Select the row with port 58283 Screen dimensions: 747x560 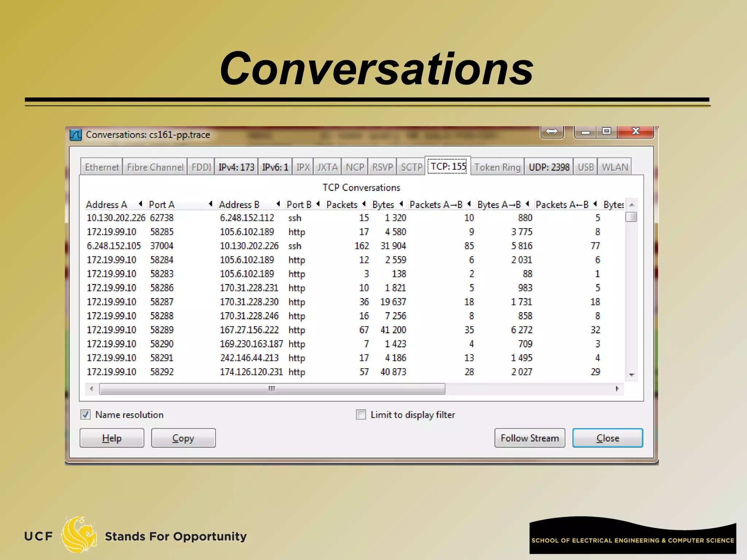click(x=355, y=274)
